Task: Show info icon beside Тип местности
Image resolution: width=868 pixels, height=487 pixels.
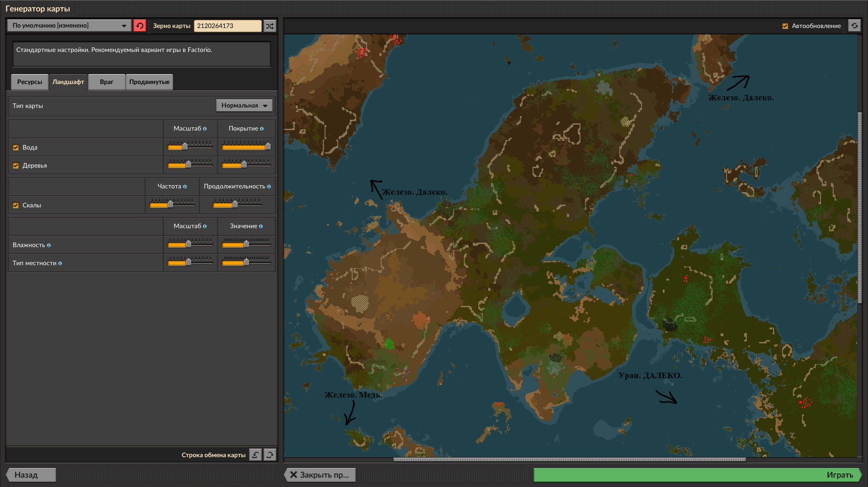Action: [x=60, y=263]
